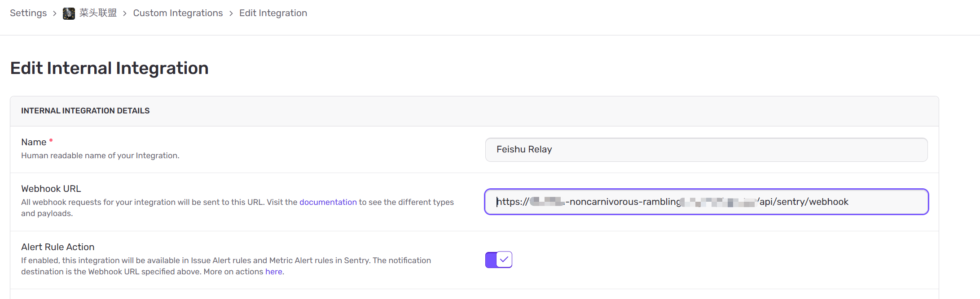Image resolution: width=980 pixels, height=299 pixels.
Task: Click into the Name field containing Feishu Relay
Action: point(706,150)
